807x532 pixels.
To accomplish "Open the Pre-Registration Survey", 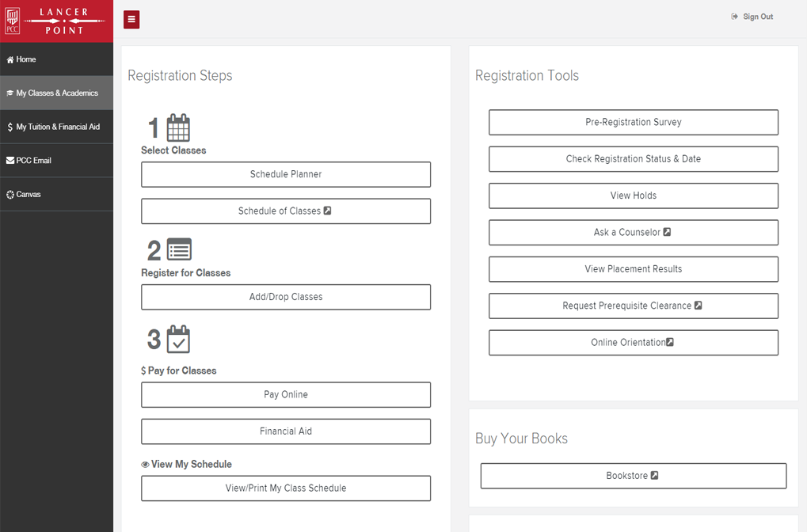I will coord(634,123).
